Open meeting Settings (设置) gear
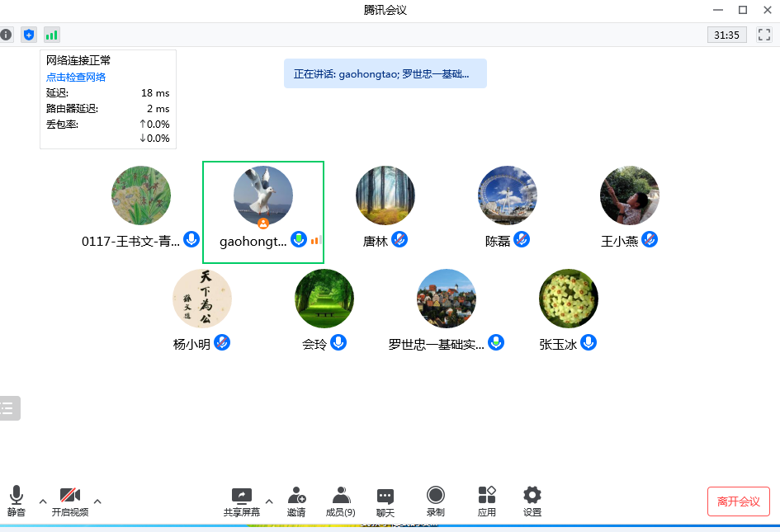780x532 pixels. pos(532,501)
